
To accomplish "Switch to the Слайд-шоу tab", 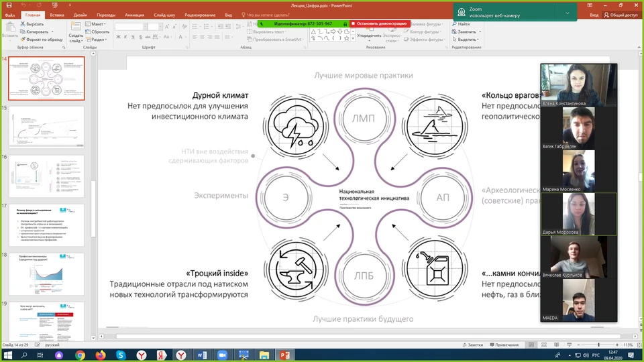I will coord(164,15).
